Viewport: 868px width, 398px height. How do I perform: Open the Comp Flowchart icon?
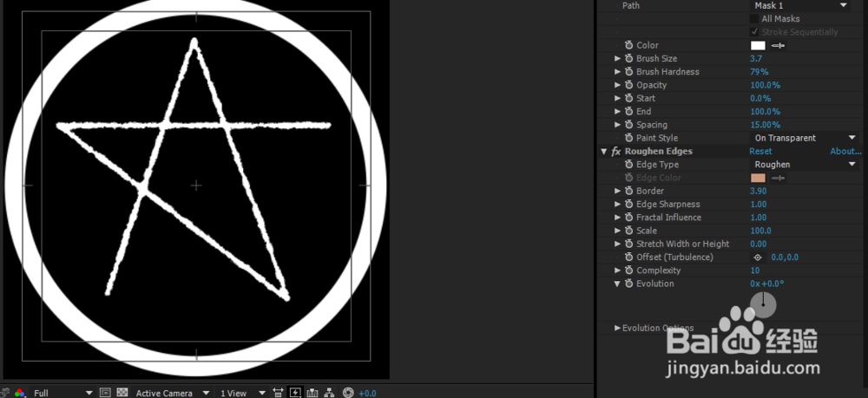click(x=329, y=393)
